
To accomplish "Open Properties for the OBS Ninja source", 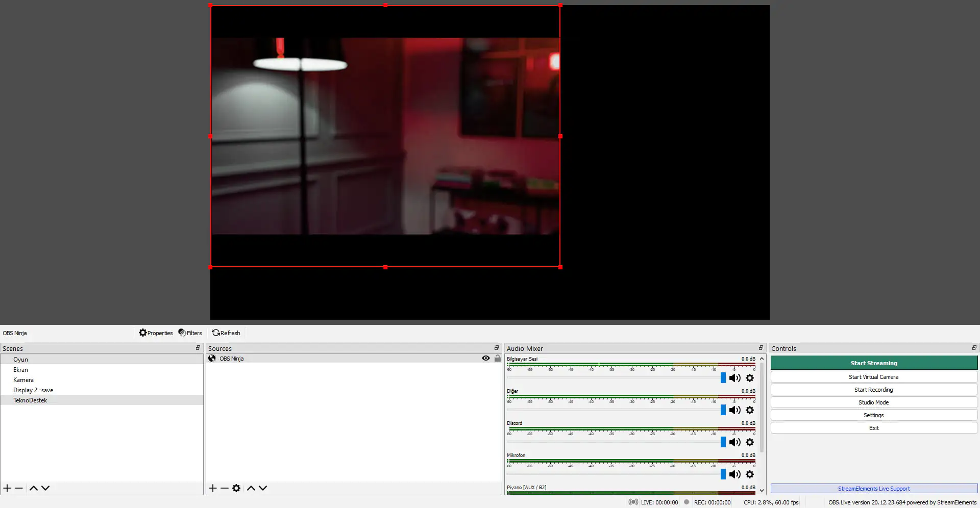I will coord(156,333).
